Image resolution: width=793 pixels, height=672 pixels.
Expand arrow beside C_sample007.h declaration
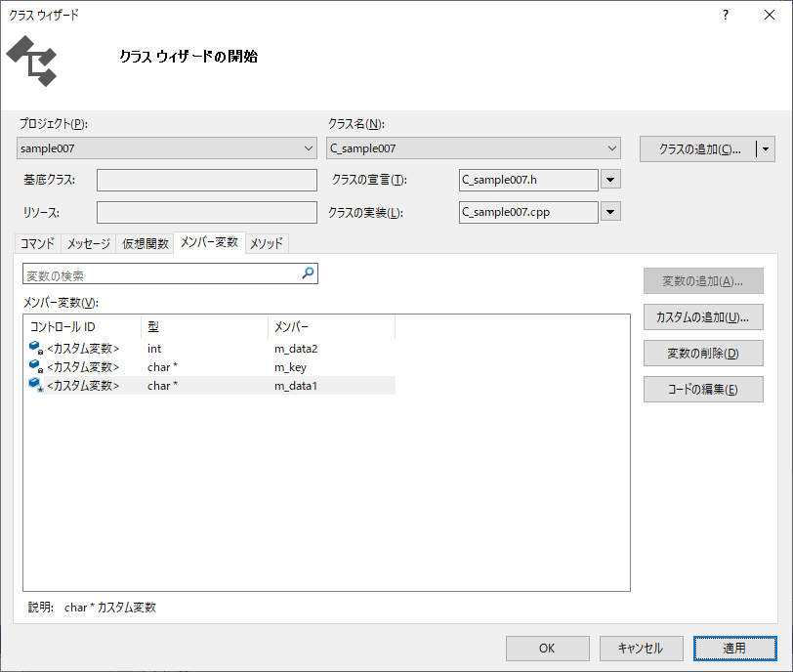click(x=610, y=180)
